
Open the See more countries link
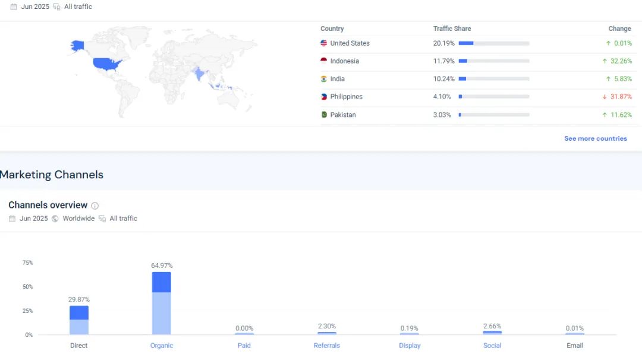click(595, 138)
